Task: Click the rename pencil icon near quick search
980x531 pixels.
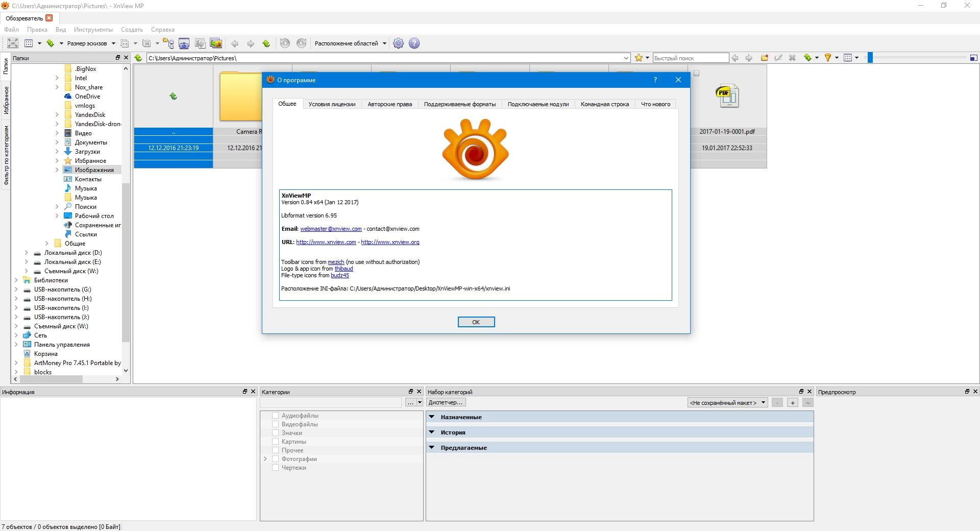Action: (778, 58)
